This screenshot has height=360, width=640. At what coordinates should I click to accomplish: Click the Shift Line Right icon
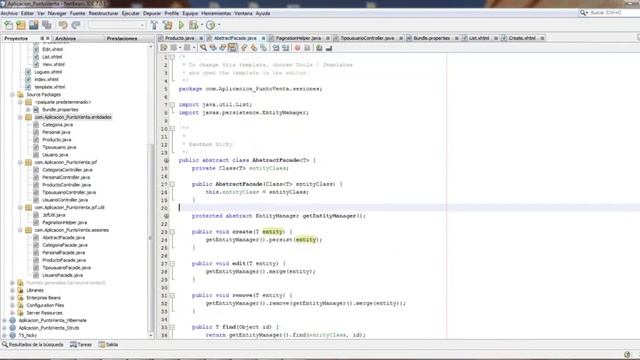286,48
